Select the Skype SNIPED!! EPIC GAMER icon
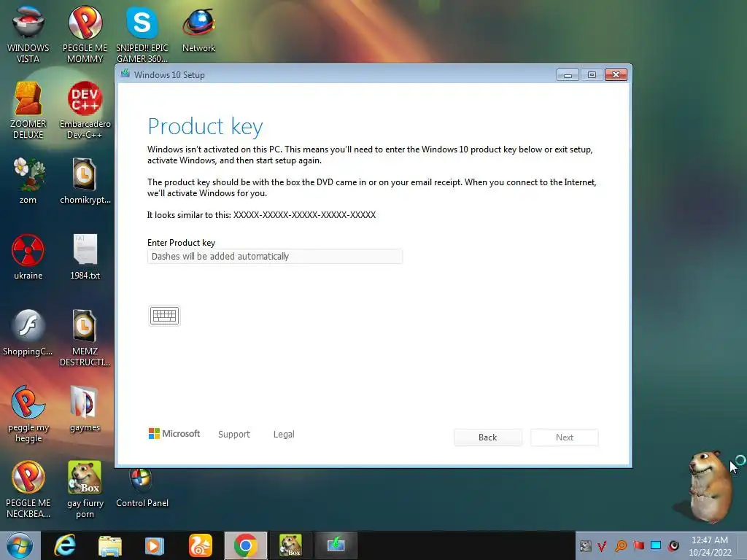The height and width of the screenshot is (560, 747). [x=142, y=34]
